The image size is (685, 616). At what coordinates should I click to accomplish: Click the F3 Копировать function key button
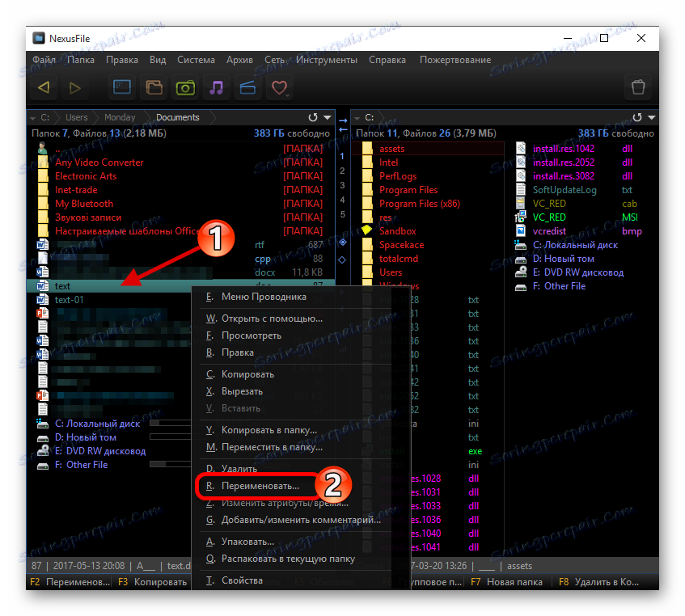point(153,582)
